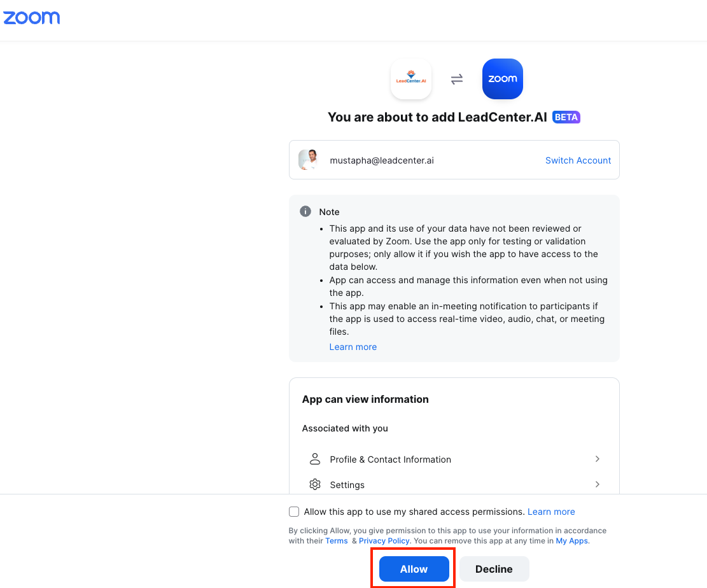Open the Terms link

coord(337,541)
